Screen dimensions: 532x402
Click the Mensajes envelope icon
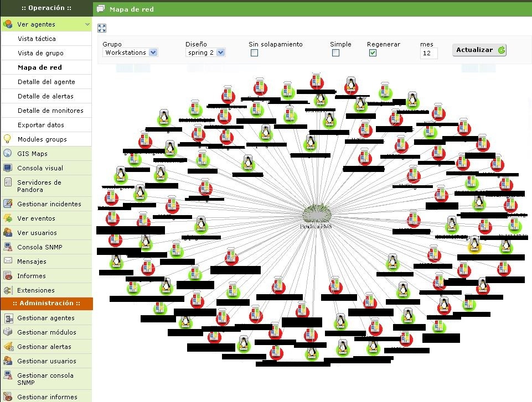8,261
